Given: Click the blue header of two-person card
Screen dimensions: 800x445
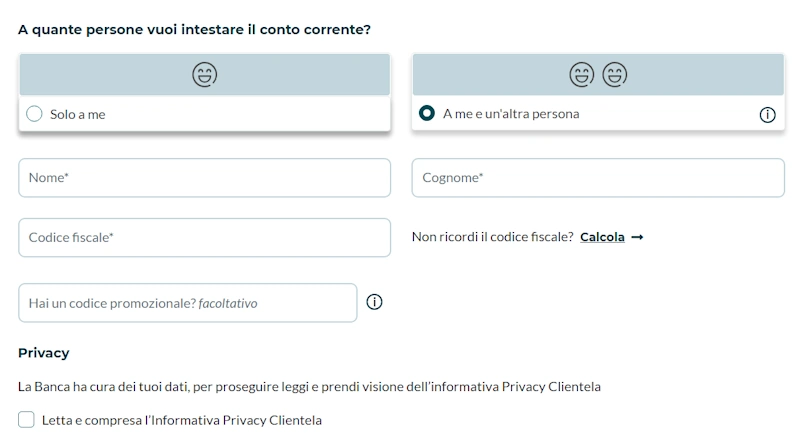Looking at the screenshot, I should point(480,74).
